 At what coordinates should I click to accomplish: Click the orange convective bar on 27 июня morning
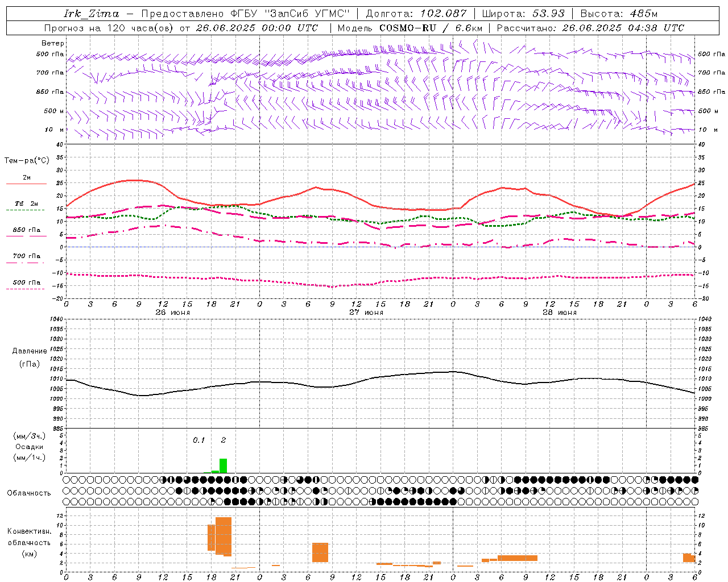point(320,552)
